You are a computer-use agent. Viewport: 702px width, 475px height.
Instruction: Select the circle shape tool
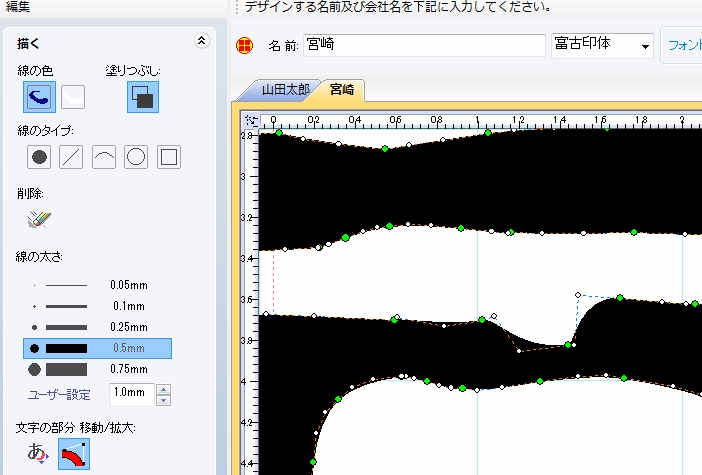point(137,157)
